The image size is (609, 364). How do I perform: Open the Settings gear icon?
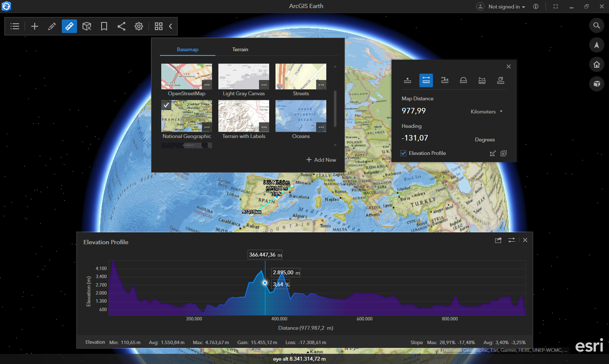point(139,26)
